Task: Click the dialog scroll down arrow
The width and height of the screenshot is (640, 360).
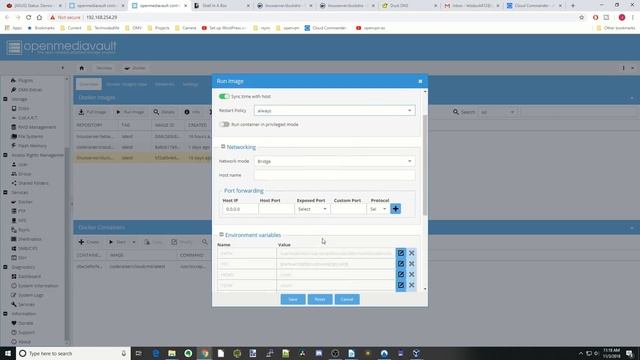Action: coord(425,289)
